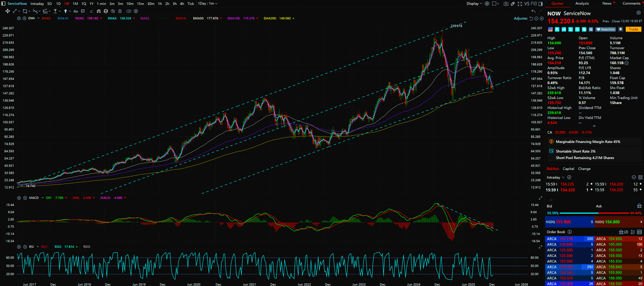
Task: Select the Capital tab
Action: pos(568,169)
